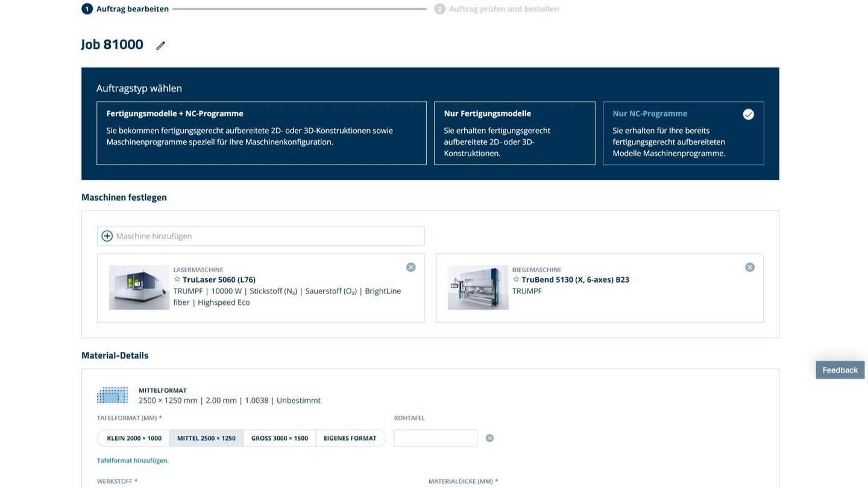Screen dimensions: 868x488
Task: Favorite the TruLaser 5060 with star icon
Action: pyautogui.click(x=177, y=280)
